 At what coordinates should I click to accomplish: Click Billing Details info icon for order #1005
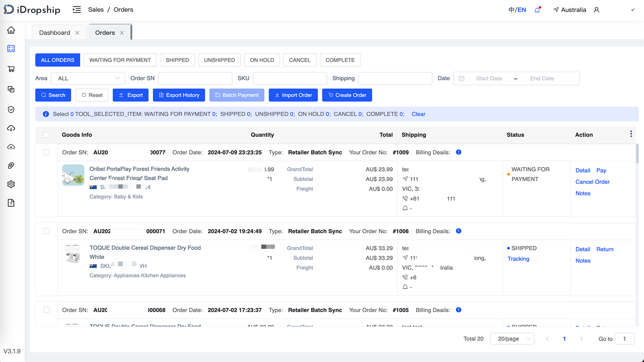[458, 310]
